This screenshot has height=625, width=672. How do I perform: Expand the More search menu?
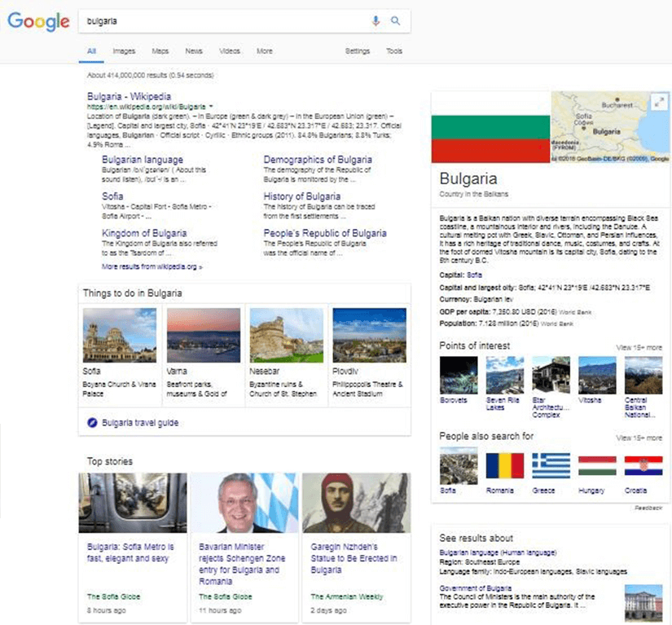265,51
